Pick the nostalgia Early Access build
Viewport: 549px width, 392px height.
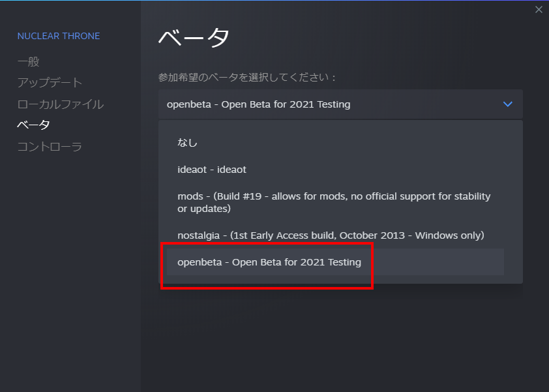[x=331, y=235]
